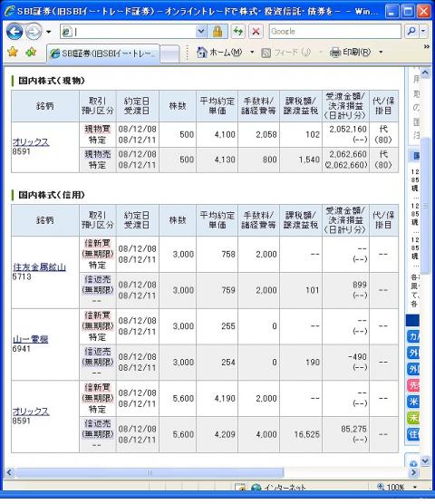
Task: Click the 国内株式(信用) section heading
Action: click(x=52, y=195)
